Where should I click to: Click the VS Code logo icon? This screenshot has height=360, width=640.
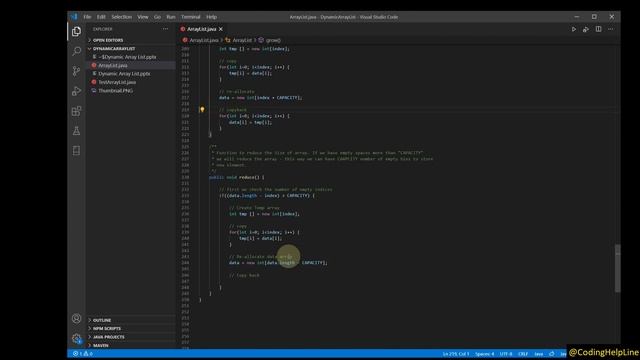tap(73, 17)
